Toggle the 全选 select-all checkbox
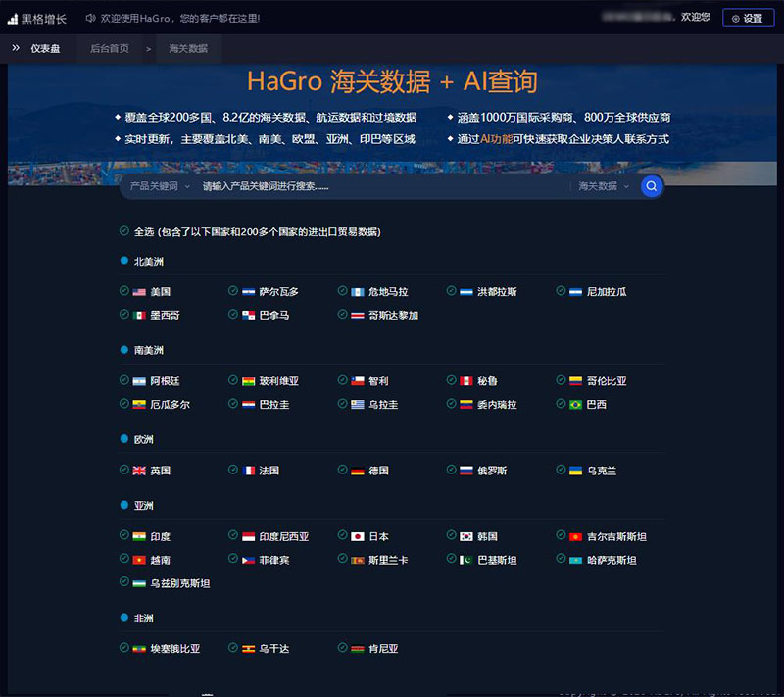Viewport: 784px width, 697px height. (124, 231)
